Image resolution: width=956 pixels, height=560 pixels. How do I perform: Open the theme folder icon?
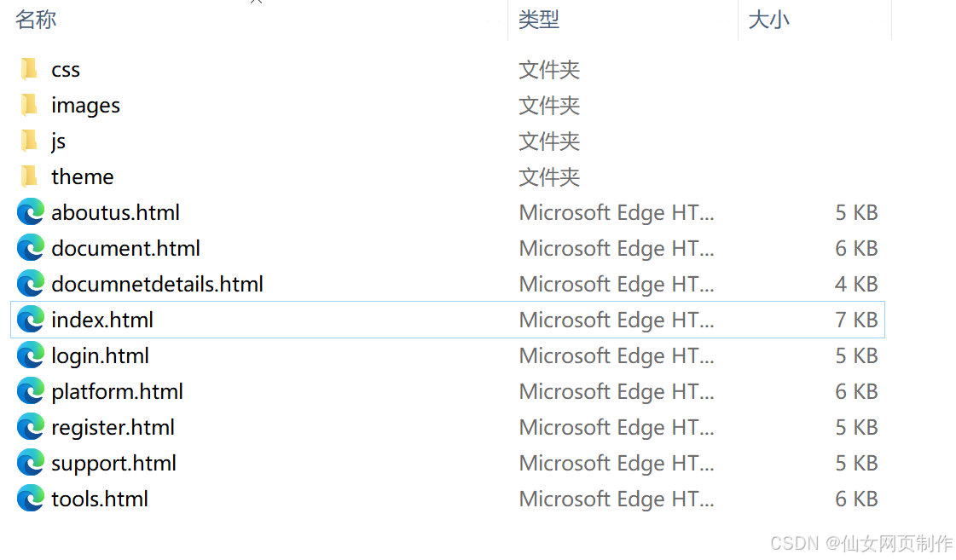pos(30,176)
